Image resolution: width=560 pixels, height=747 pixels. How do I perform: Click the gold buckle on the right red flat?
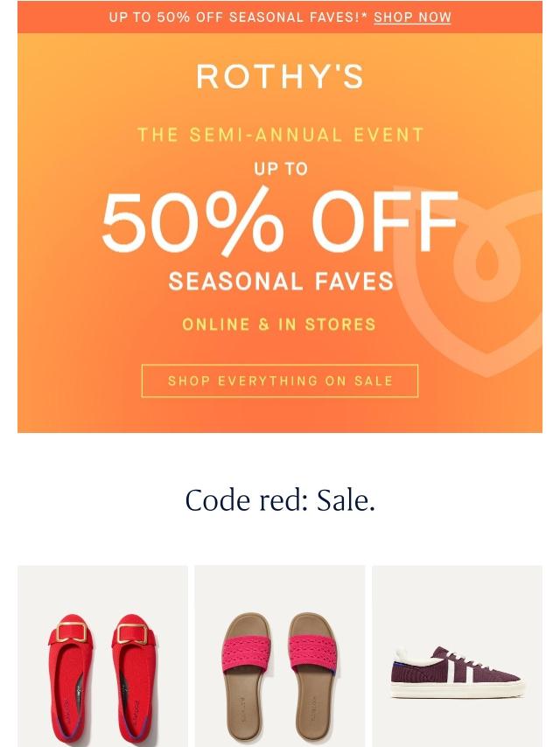pyautogui.click(x=132, y=633)
